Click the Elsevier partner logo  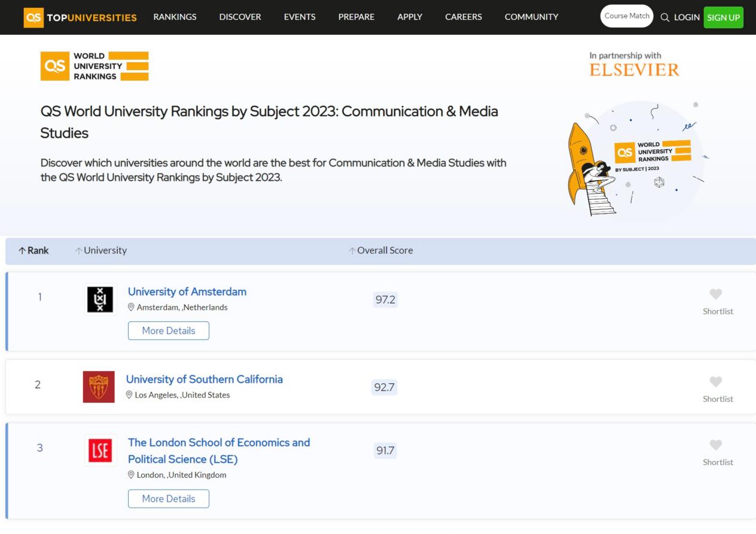tap(635, 70)
